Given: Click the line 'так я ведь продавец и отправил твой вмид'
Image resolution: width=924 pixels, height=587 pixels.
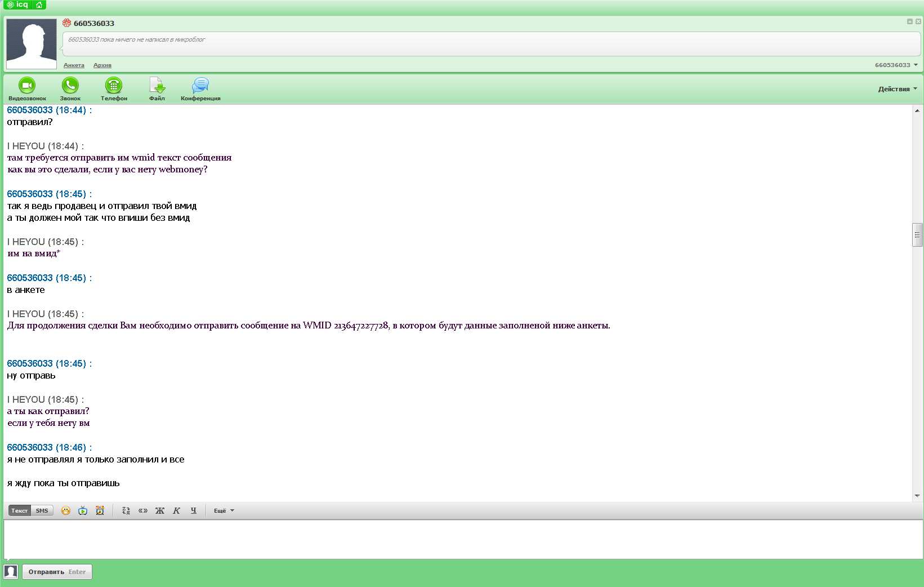Looking at the screenshot, I should coord(102,206).
